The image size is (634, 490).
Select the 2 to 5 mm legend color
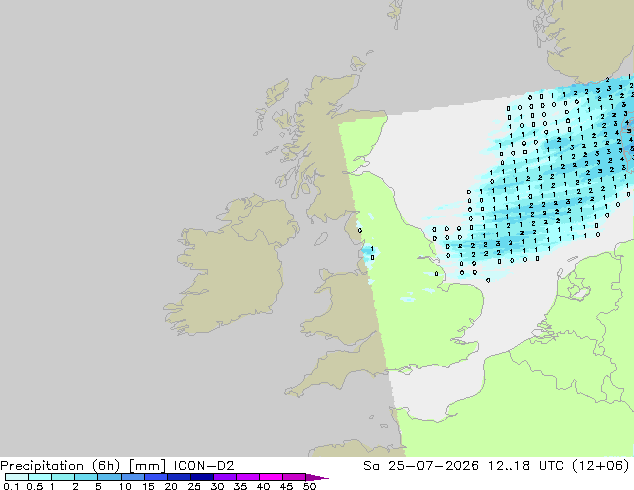[86, 477]
